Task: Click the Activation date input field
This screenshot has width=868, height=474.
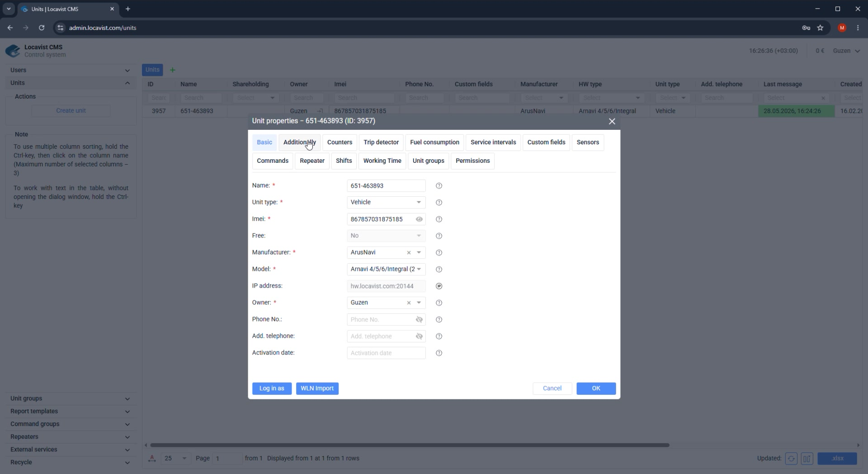Action: [386, 353]
